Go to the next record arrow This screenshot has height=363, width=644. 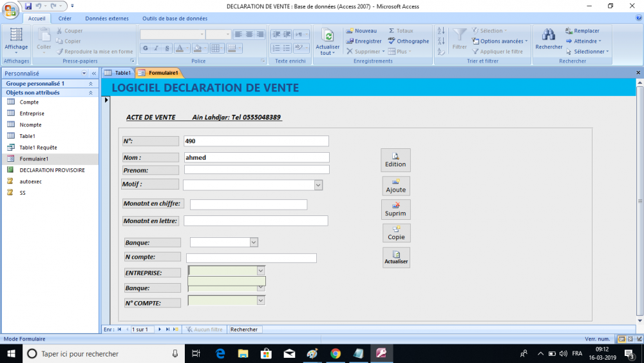pos(160,329)
